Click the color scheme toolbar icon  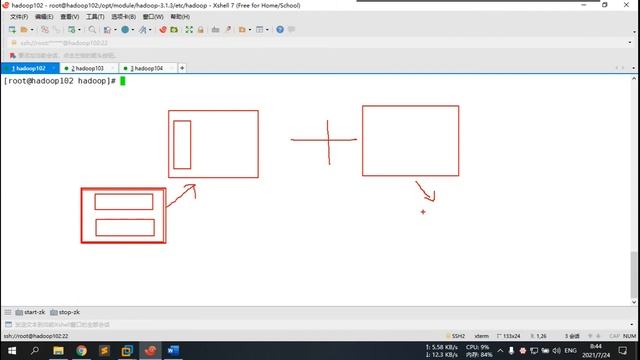(107, 29)
